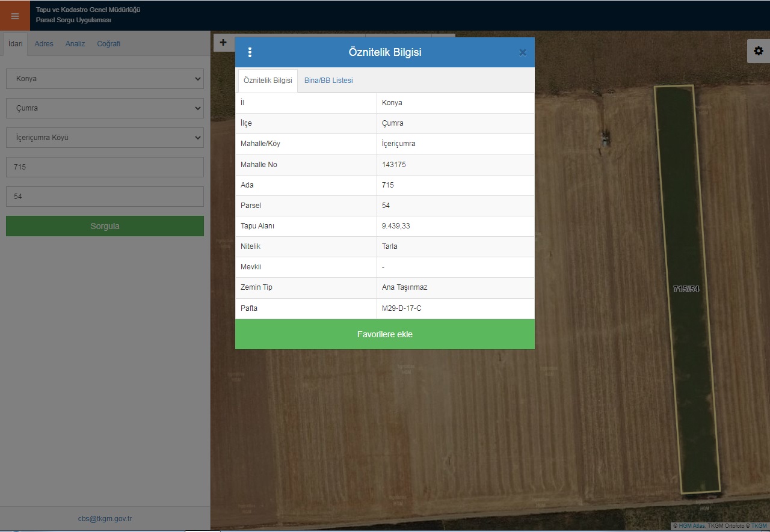Click the Favorilere ekle button
Image resolution: width=770 pixels, height=532 pixels.
384,334
